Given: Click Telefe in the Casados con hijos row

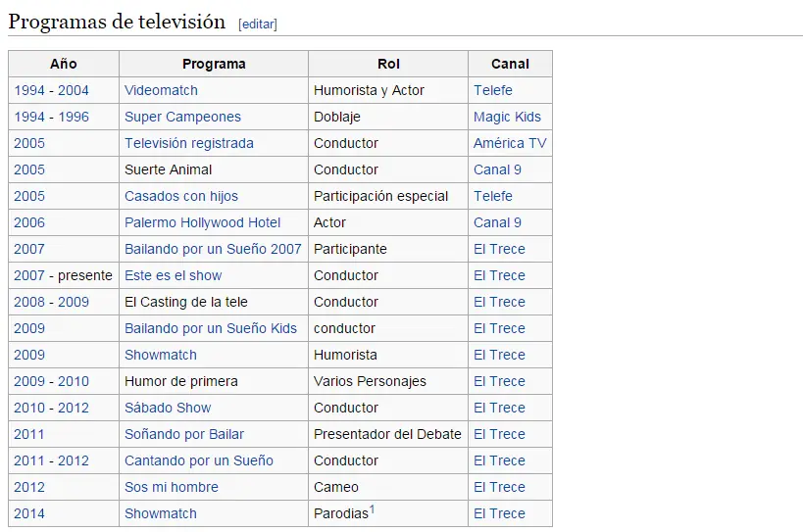Looking at the screenshot, I should 492,196.
